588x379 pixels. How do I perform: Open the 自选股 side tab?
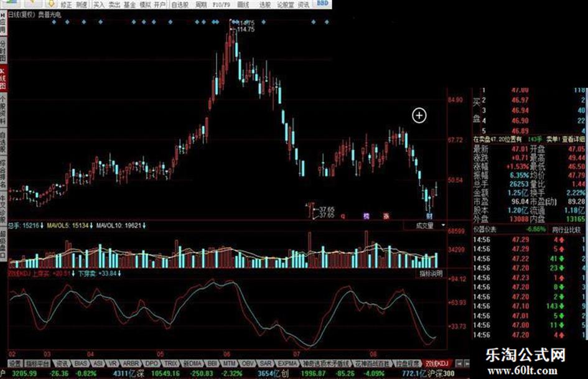tap(3, 143)
